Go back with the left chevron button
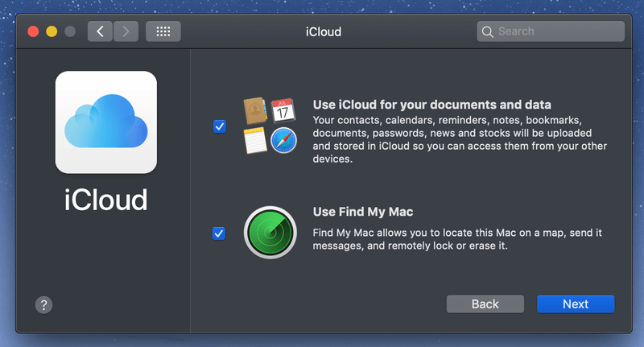This screenshot has height=347, width=644. (x=100, y=31)
